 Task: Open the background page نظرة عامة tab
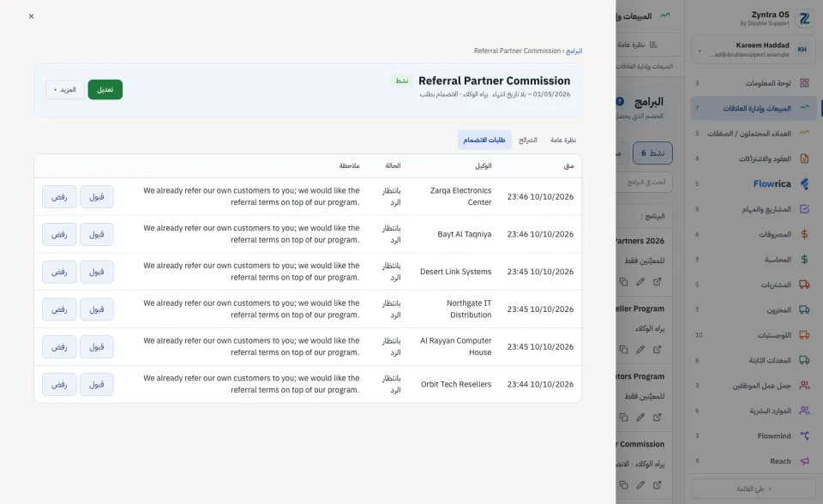(638, 45)
